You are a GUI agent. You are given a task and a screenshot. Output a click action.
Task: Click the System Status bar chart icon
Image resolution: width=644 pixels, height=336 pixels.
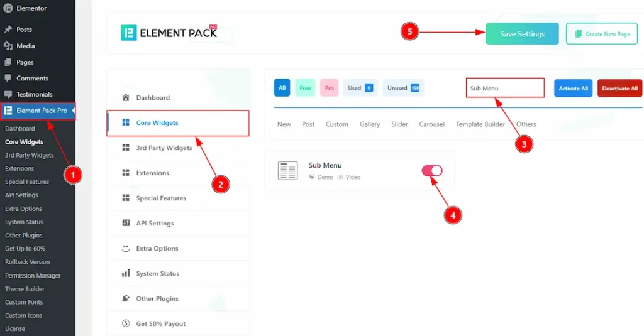click(126, 273)
